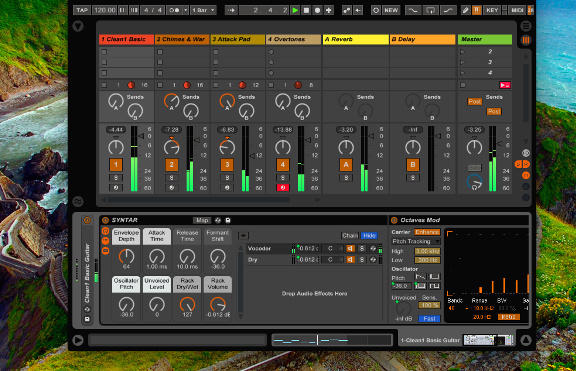Image resolution: width=576 pixels, height=371 pixels.
Task: Toggle return B activator button
Action: 413,165
